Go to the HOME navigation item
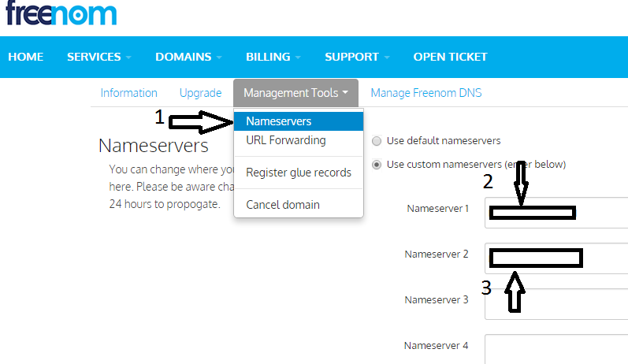This screenshot has width=628, height=364. (25, 57)
